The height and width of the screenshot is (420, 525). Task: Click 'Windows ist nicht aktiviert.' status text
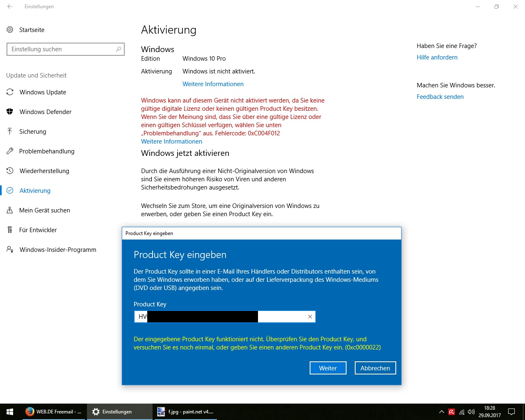(x=219, y=71)
